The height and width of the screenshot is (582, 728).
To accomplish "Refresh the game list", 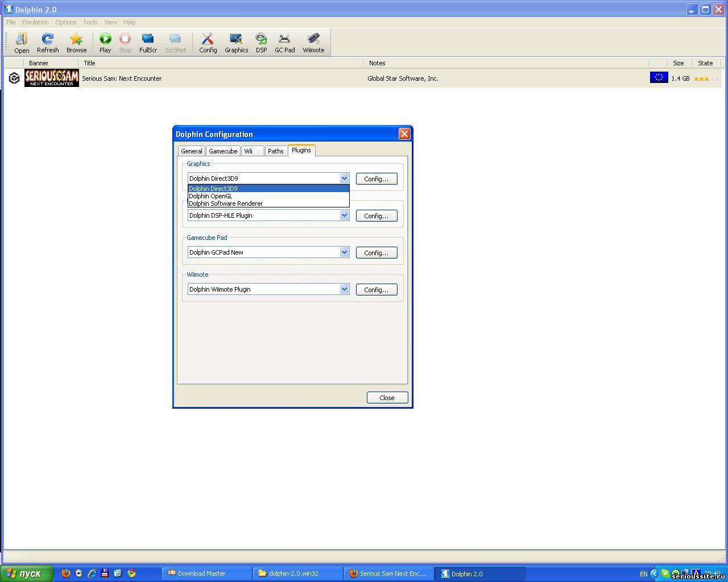I will (48, 43).
